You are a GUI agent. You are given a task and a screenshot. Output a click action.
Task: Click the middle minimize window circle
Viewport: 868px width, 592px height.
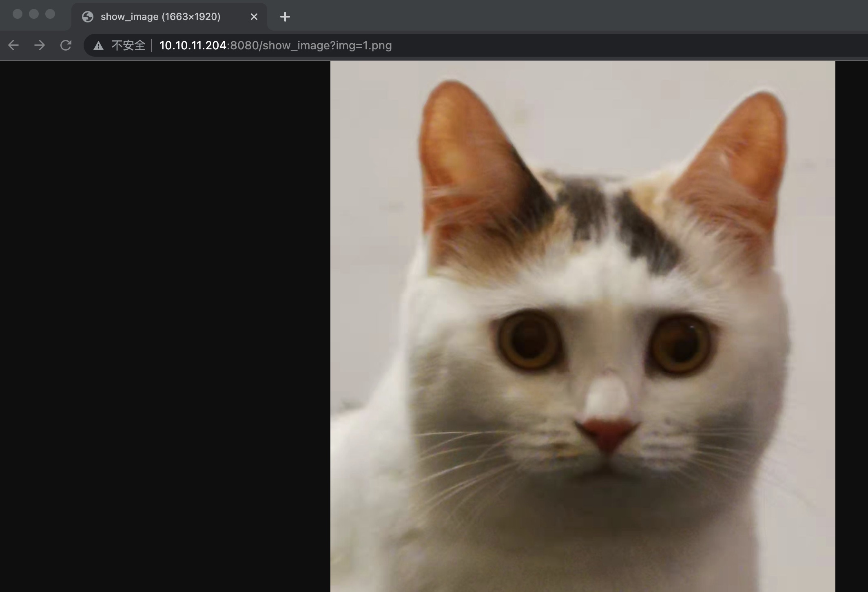coord(34,14)
